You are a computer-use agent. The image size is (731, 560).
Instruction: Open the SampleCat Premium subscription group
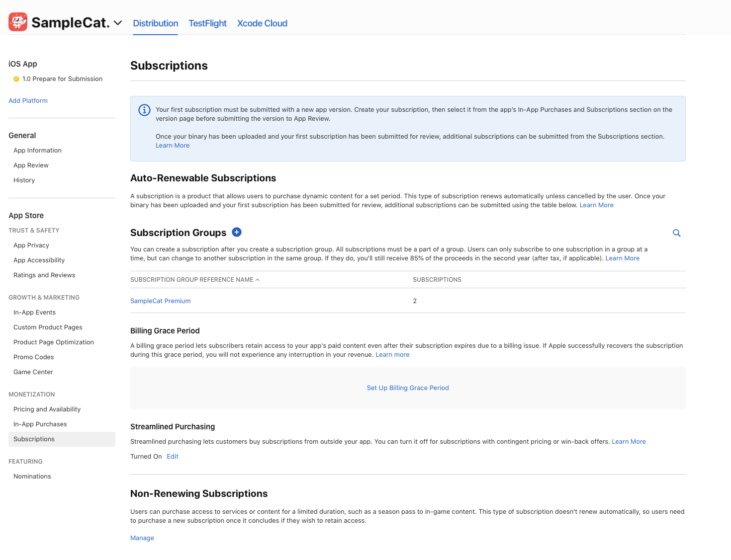[x=160, y=301]
